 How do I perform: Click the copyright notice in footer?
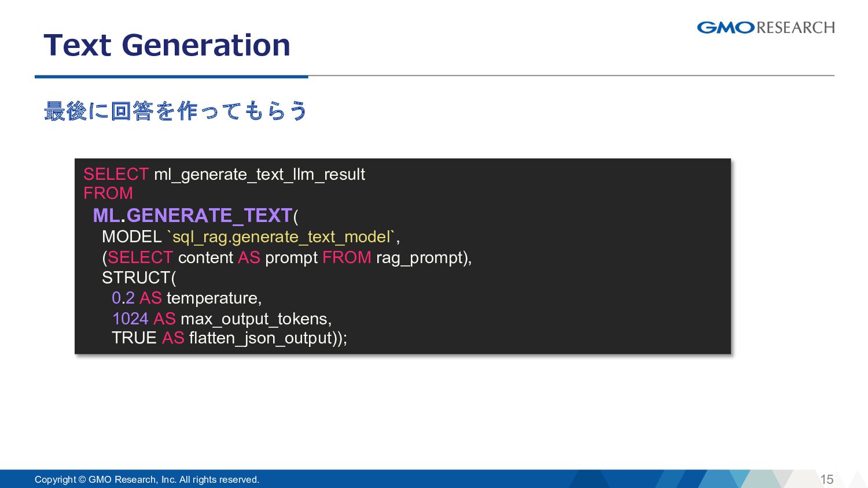tap(147, 479)
